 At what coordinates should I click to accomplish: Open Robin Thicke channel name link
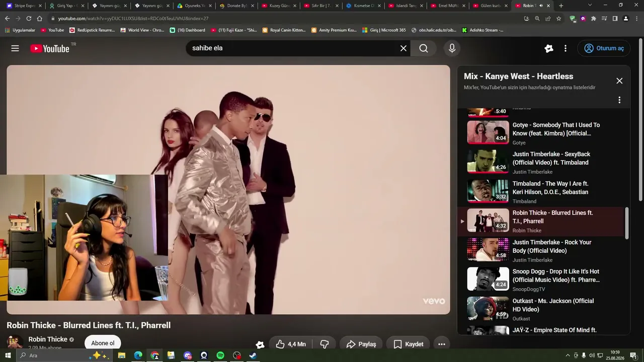pos(48,339)
